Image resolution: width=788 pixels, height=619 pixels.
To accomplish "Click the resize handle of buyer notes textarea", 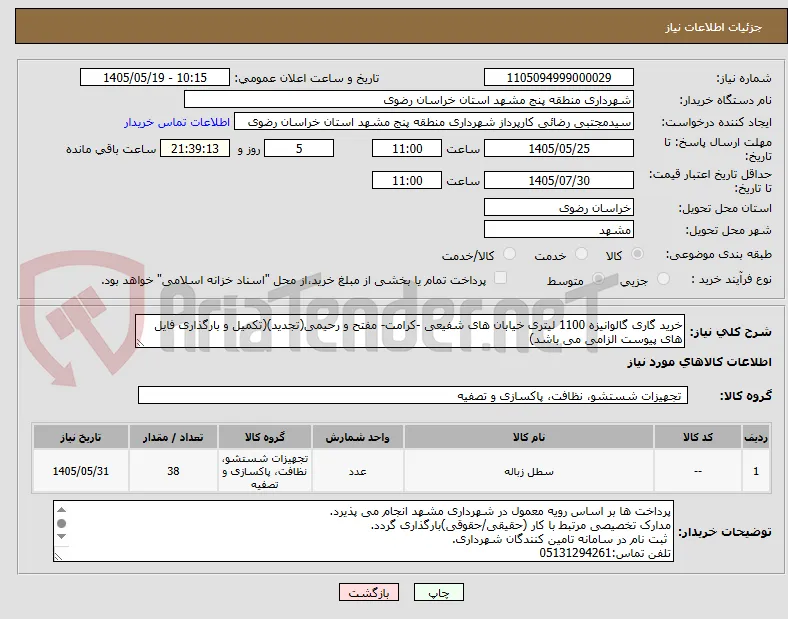I will click(x=59, y=556).
